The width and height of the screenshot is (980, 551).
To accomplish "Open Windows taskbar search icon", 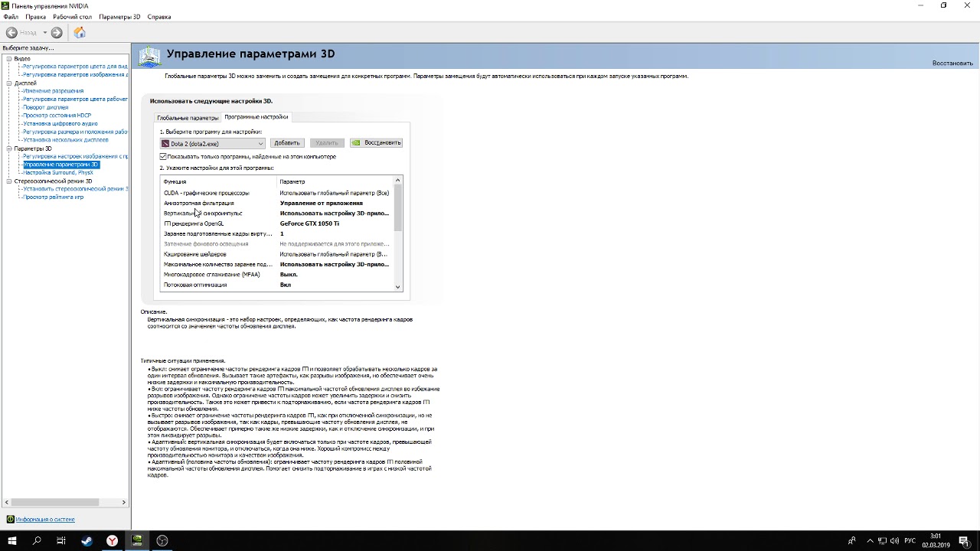I will pyautogui.click(x=37, y=540).
